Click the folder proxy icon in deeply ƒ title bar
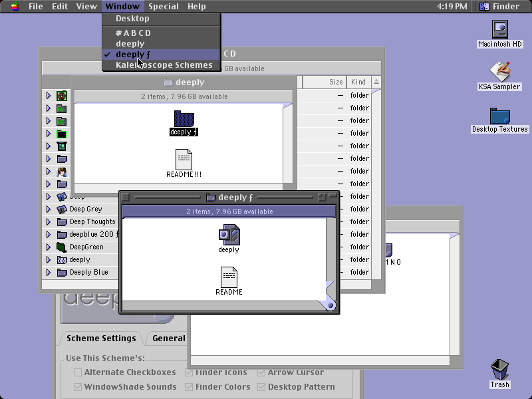 tap(211, 197)
